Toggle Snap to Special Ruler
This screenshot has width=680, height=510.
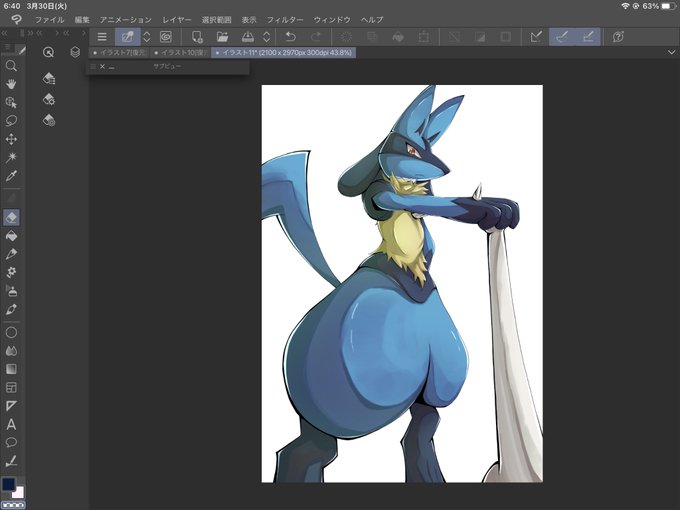pyautogui.click(x=562, y=37)
